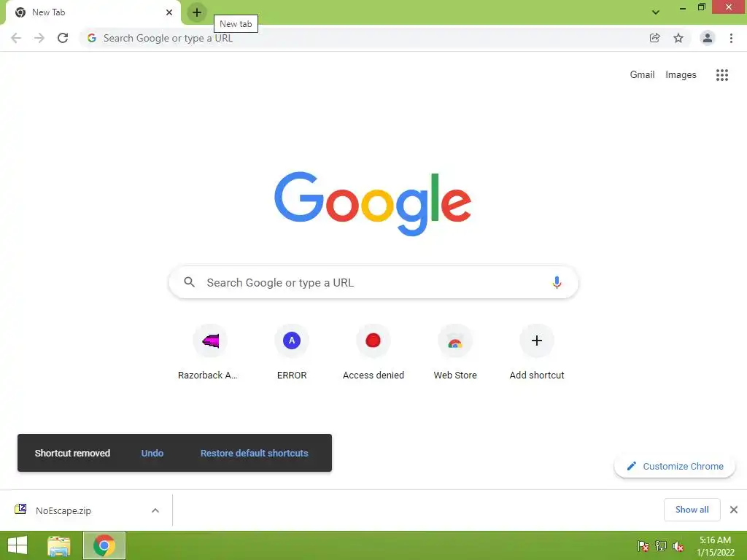Screen dimensions: 747x560
Task: Go forward with the forward arrow
Action: pos(39,38)
